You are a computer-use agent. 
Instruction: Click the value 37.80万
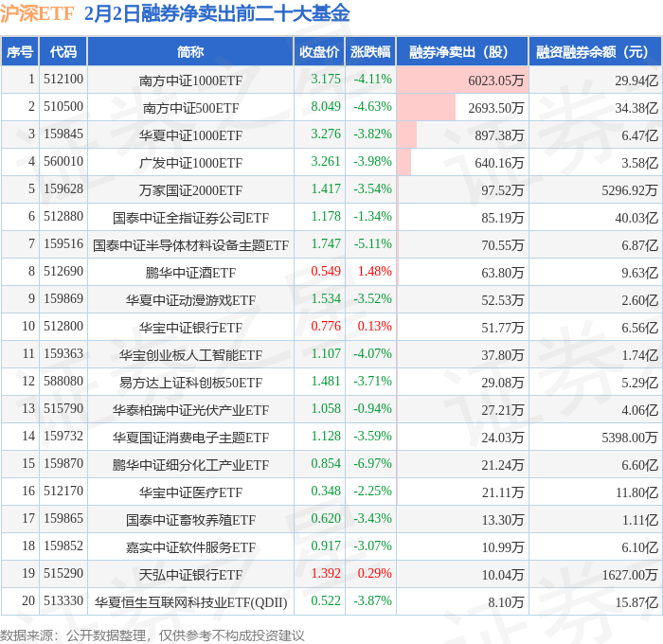tap(503, 355)
